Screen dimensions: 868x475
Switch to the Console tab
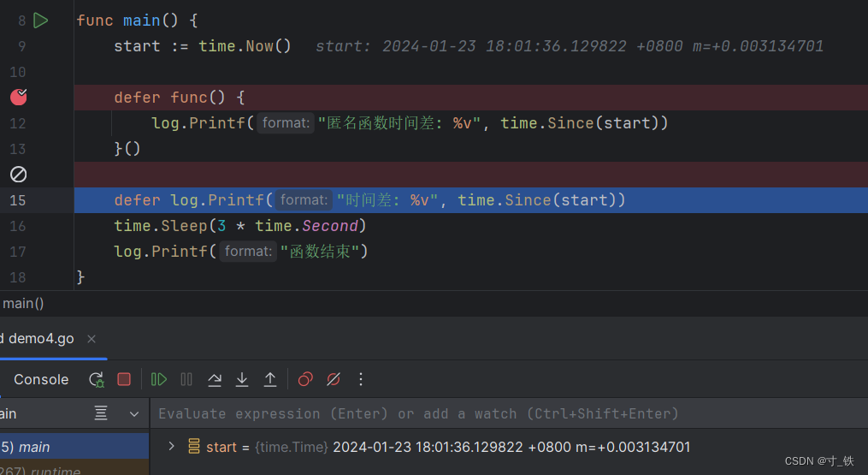click(x=41, y=379)
